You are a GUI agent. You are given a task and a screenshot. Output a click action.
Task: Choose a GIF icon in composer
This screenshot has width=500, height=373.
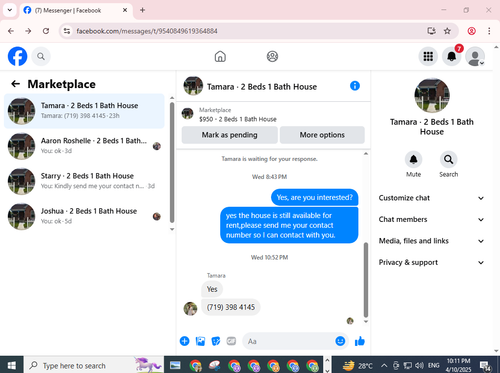click(231, 341)
